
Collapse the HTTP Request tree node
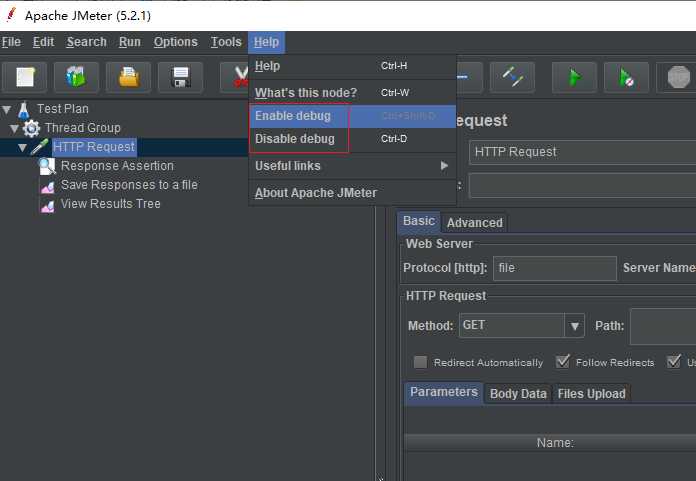(22, 147)
